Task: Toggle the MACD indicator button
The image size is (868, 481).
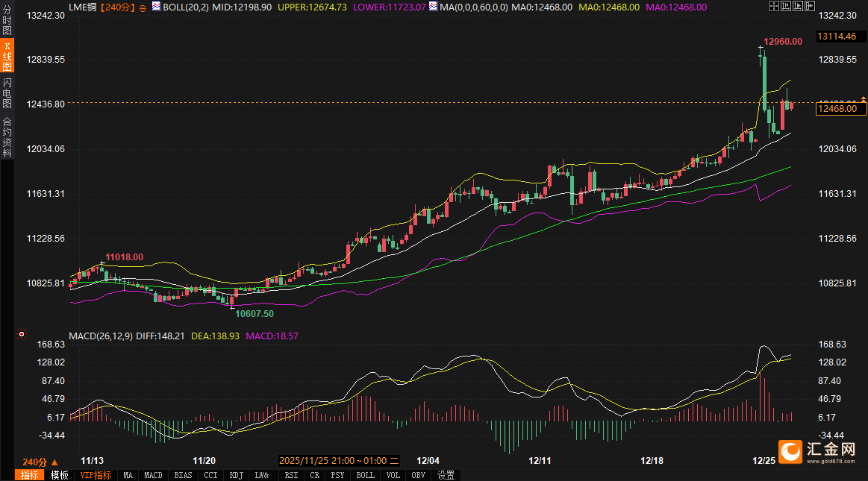Action: 153,475
